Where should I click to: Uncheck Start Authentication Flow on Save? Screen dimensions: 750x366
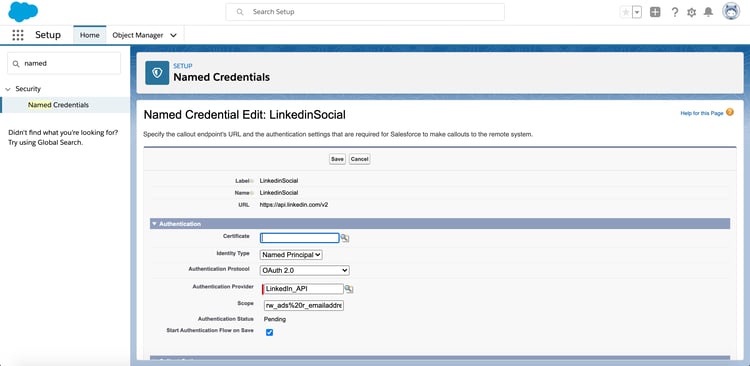[269, 332]
